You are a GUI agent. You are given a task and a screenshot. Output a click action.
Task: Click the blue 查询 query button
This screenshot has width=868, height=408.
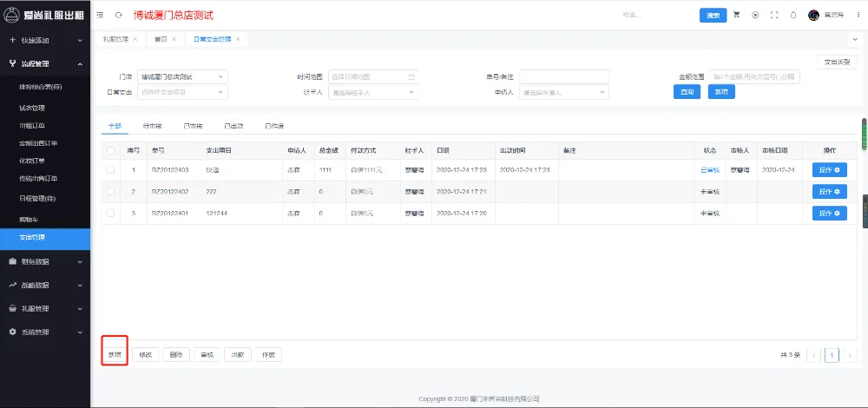(687, 92)
